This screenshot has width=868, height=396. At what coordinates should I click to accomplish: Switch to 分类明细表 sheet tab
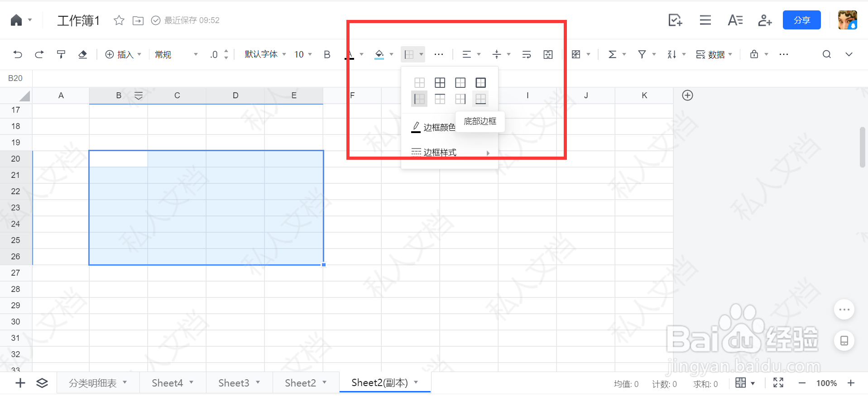98,383
